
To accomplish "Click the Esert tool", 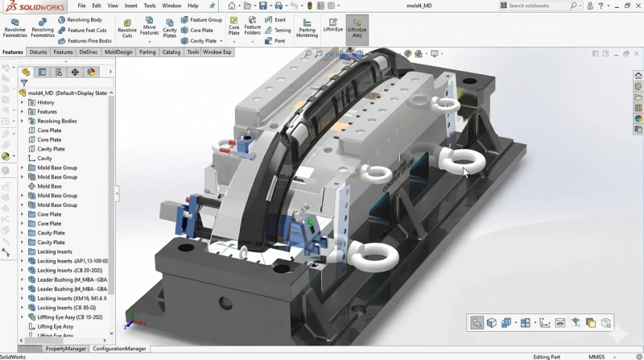I will point(275,19).
